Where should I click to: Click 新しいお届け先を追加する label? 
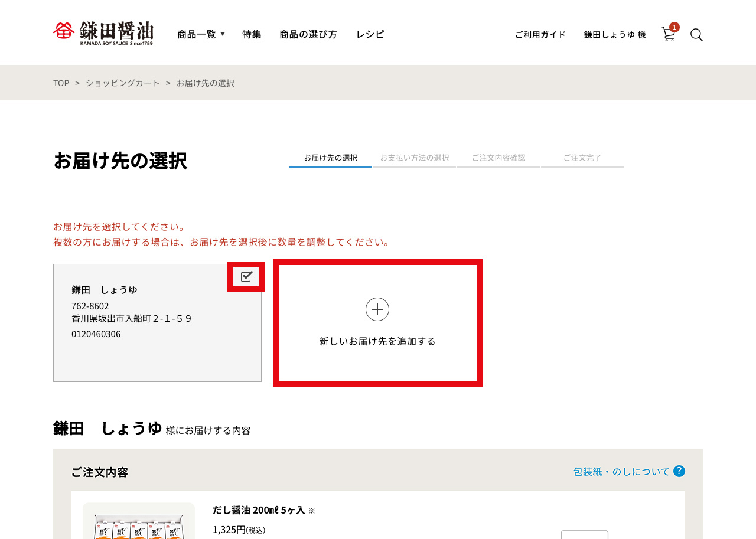pos(377,341)
